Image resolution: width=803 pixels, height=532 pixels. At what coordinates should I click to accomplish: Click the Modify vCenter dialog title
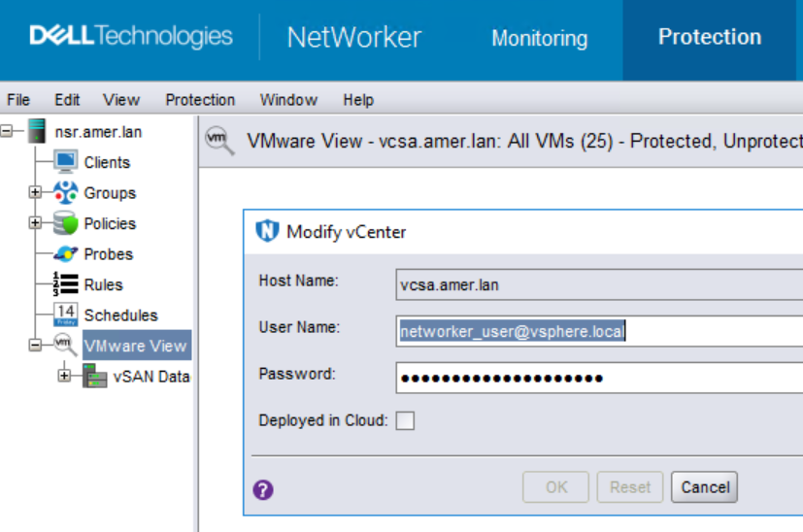tap(347, 232)
